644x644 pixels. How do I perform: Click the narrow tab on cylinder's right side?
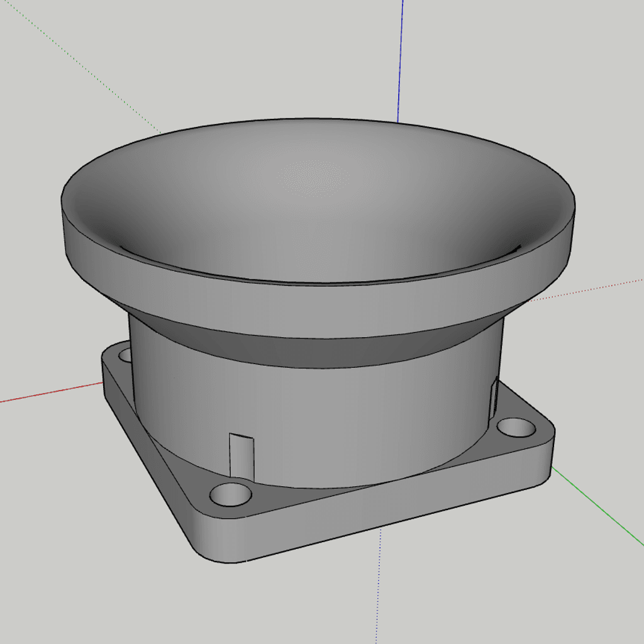(x=495, y=396)
